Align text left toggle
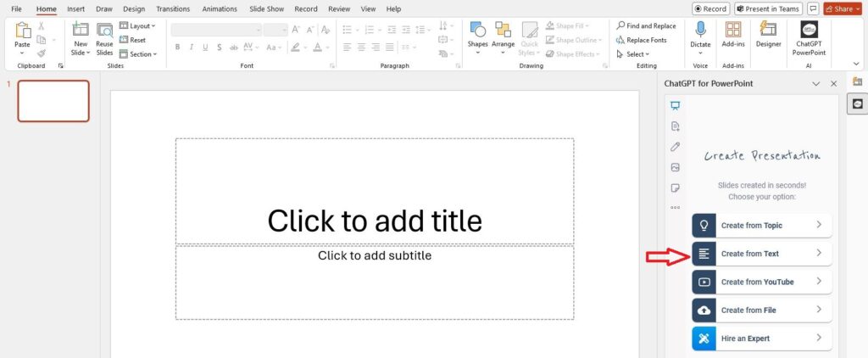868x358 pixels. (x=347, y=48)
